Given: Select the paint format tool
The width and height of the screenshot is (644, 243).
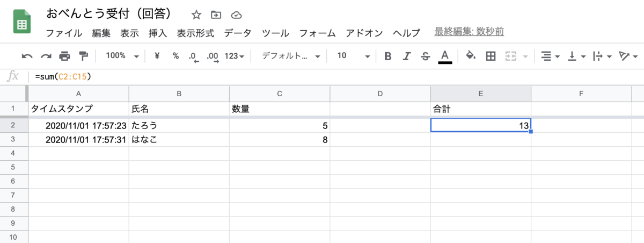Looking at the screenshot, I should (x=83, y=56).
